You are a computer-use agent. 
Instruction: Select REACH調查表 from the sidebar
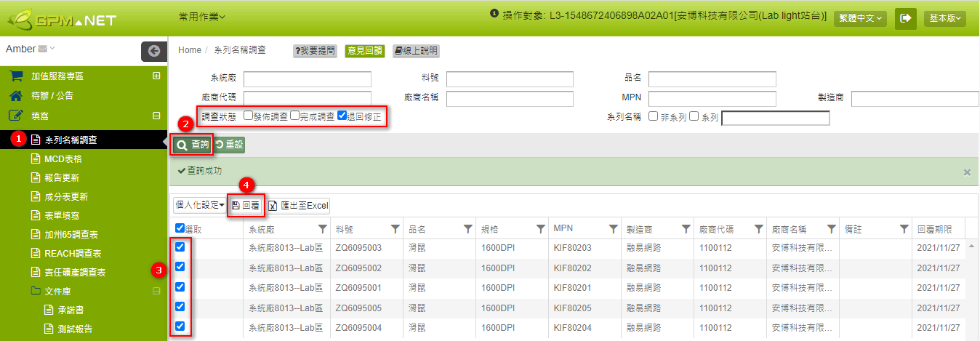72,253
